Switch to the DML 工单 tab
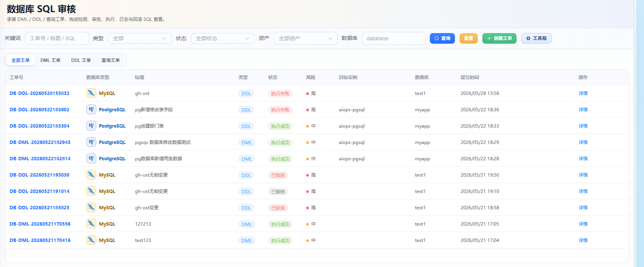This screenshot has height=267, width=644. point(50,60)
